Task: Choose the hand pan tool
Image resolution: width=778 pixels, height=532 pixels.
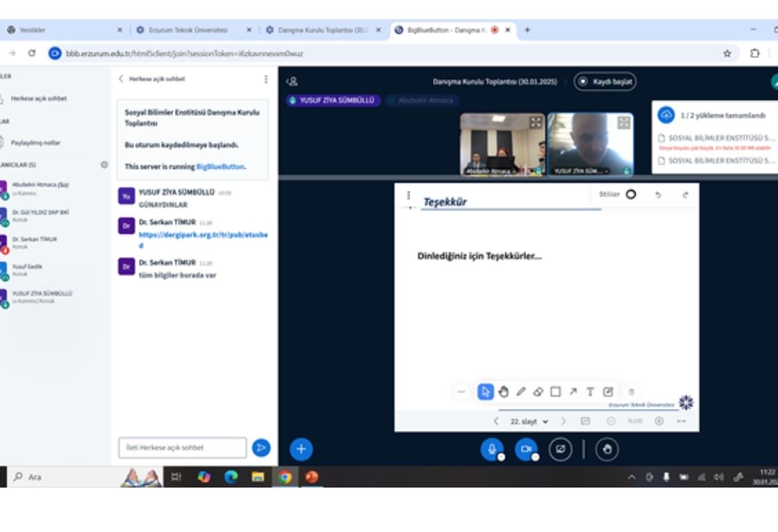Action: [x=504, y=392]
